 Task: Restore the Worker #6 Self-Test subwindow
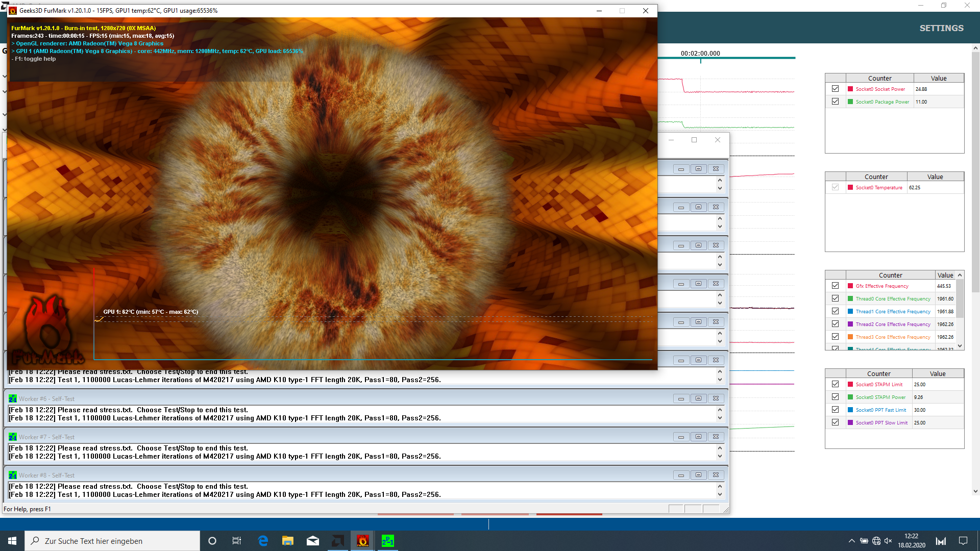click(698, 398)
